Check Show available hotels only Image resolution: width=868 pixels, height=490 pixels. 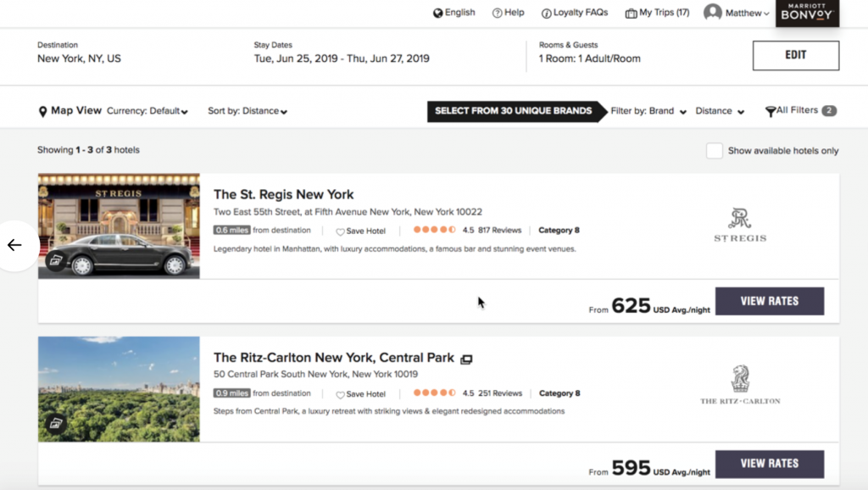coord(715,151)
